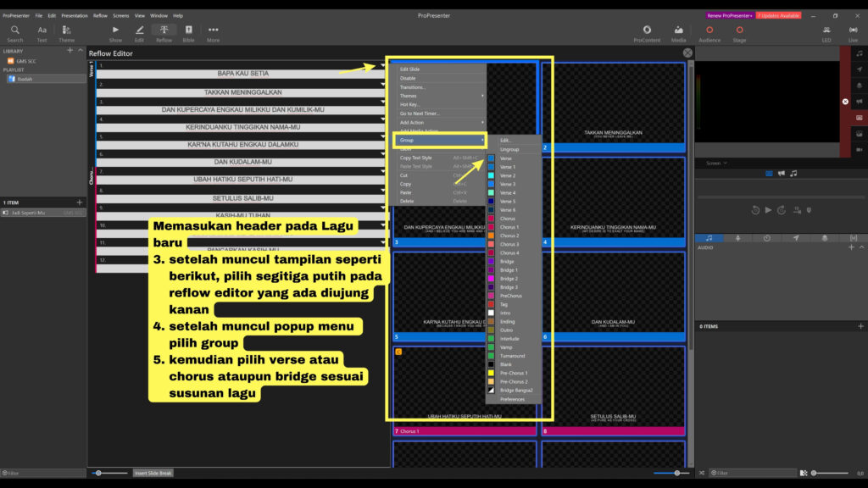The width and height of the screenshot is (868, 488).
Task: Adjust the reflow editor zoom slider
Action: (98, 473)
